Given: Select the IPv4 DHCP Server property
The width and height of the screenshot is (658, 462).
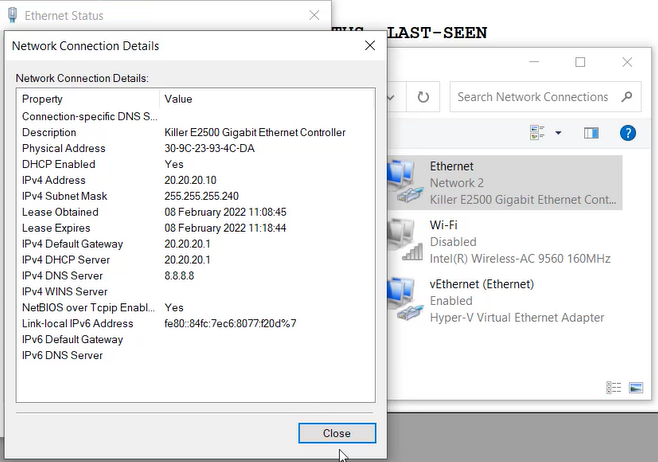Looking at the screenshot, I should (x=66, y=260).
